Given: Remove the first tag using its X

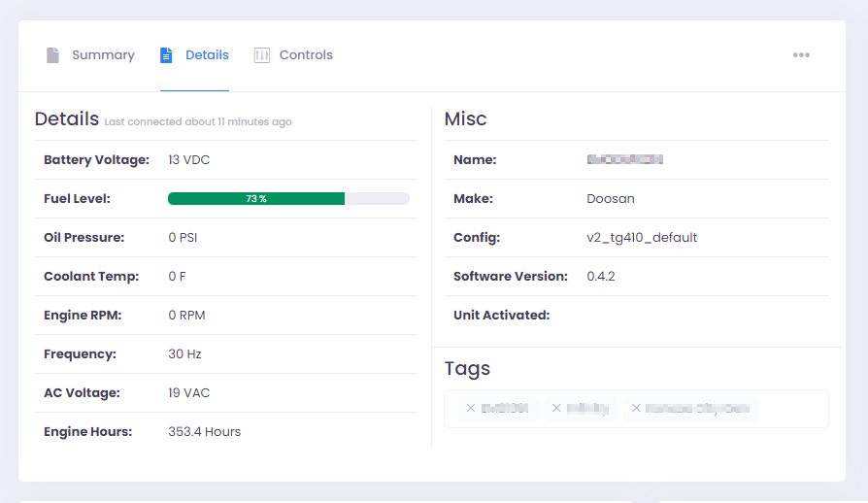Looking at the screenshot, I should tap(470, 409).
